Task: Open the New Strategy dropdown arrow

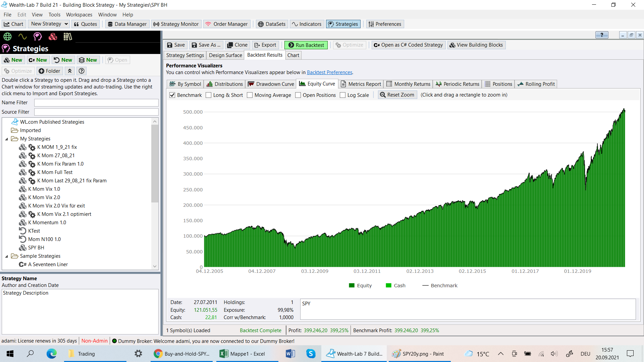Action: (66, 24)
